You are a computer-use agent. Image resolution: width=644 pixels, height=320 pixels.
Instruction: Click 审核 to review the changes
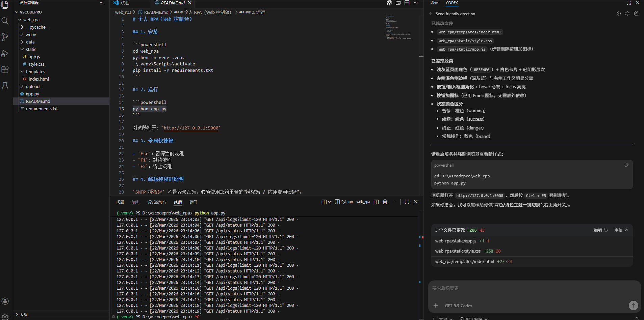[x=621, y=230]
